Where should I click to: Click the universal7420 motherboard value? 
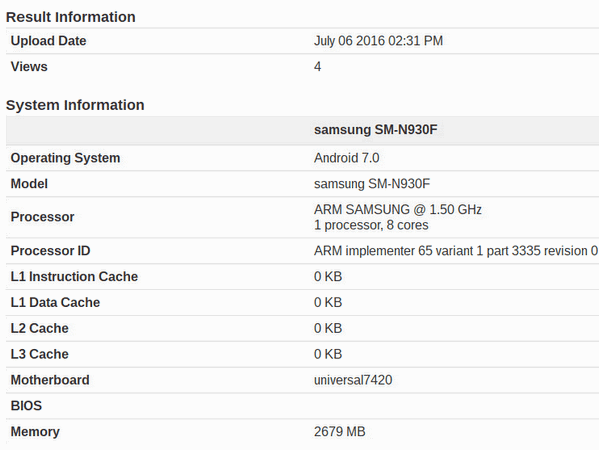coord(353,380)
